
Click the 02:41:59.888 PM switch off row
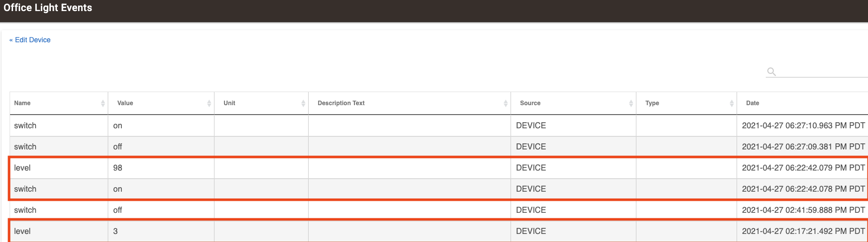(439, 210)
